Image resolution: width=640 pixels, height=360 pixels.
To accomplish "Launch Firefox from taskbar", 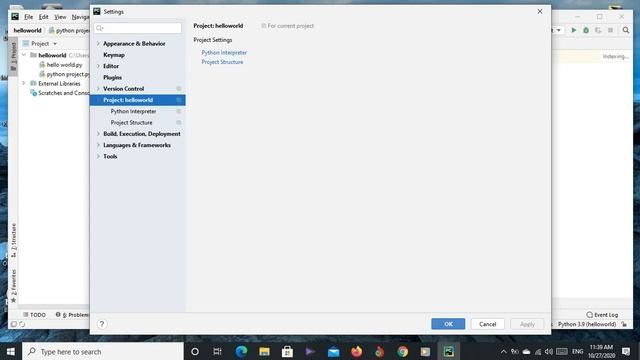I will point(356,351).
